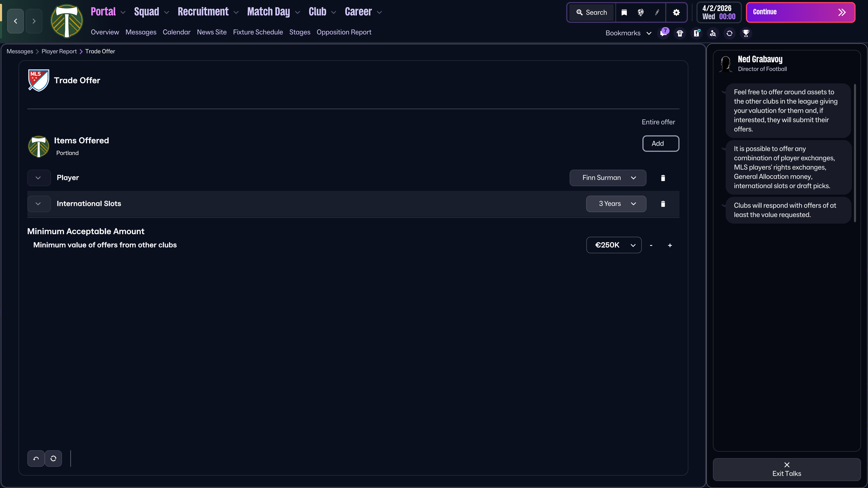Switch to the Fixture Schedule tab

(258, 32)
